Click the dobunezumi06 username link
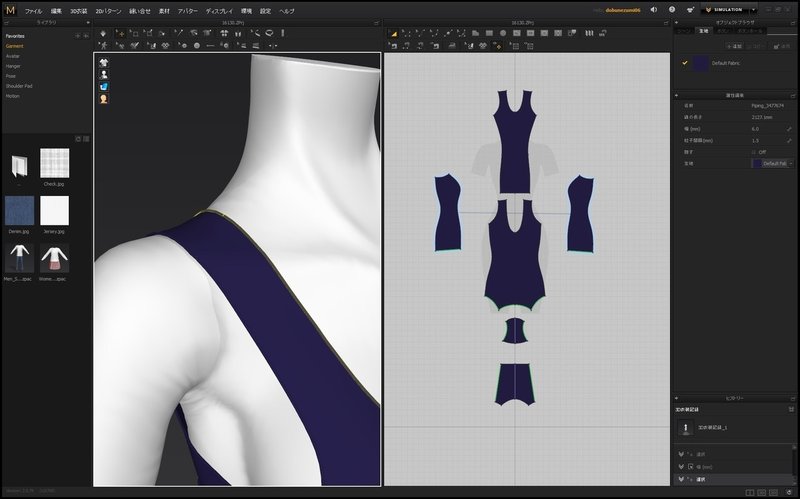 pyautogui.click(x=623, y=10)
